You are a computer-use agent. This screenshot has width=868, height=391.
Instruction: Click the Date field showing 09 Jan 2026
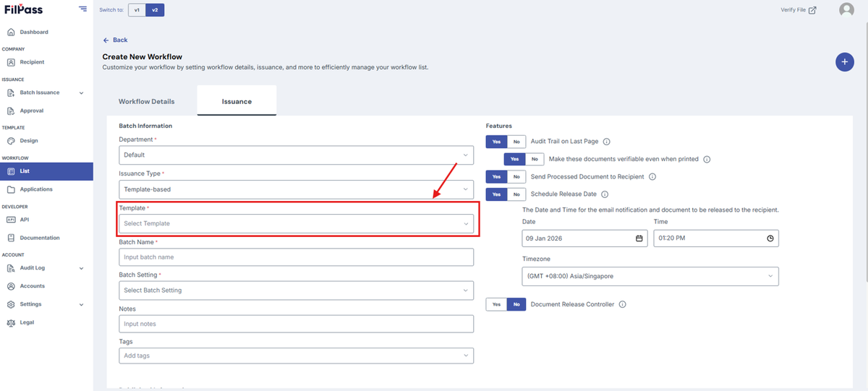pos(584,239)
